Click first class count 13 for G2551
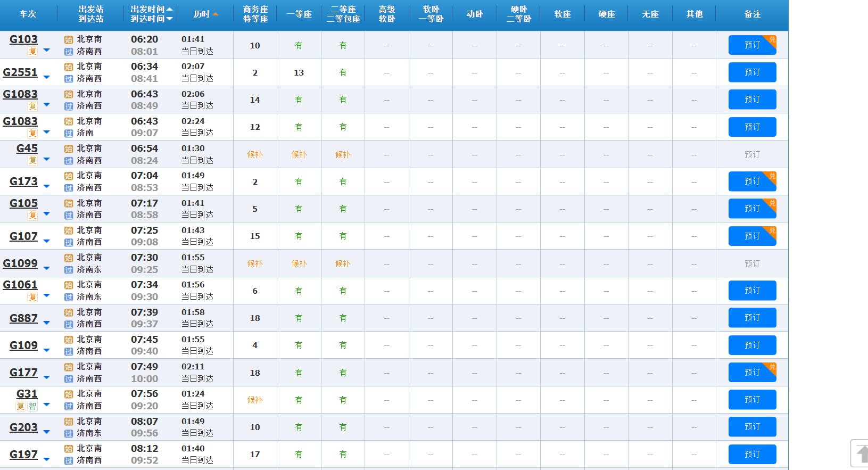 pyautogui.click(x=299, y=73)
